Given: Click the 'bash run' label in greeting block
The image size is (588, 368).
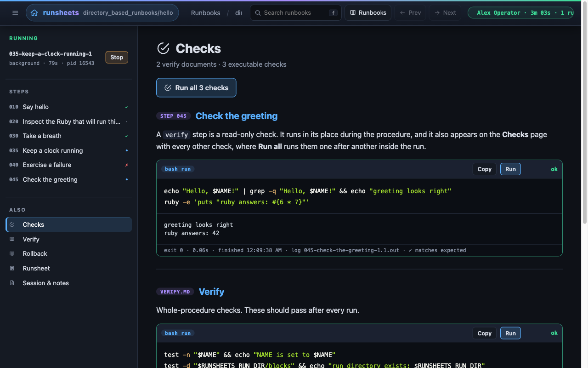Looking at the screenshot, I should tap(178, 169).
